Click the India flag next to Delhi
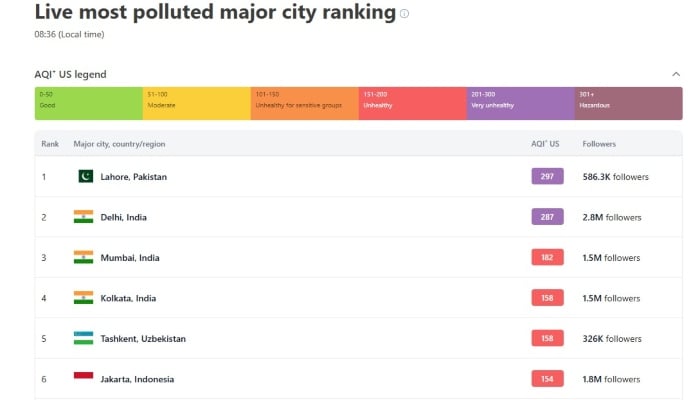 point(83,217)
